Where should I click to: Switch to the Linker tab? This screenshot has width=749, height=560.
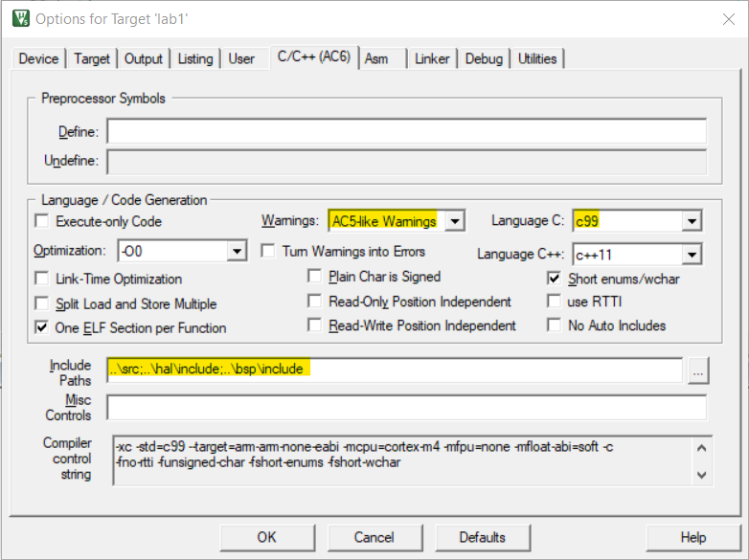coord(432,59)
